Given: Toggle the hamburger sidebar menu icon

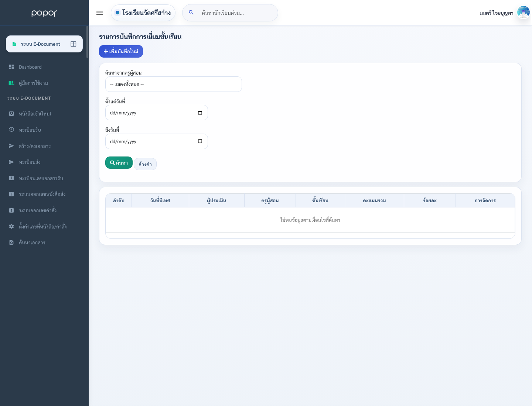Looking at the screenshot, I should [100, 13].
